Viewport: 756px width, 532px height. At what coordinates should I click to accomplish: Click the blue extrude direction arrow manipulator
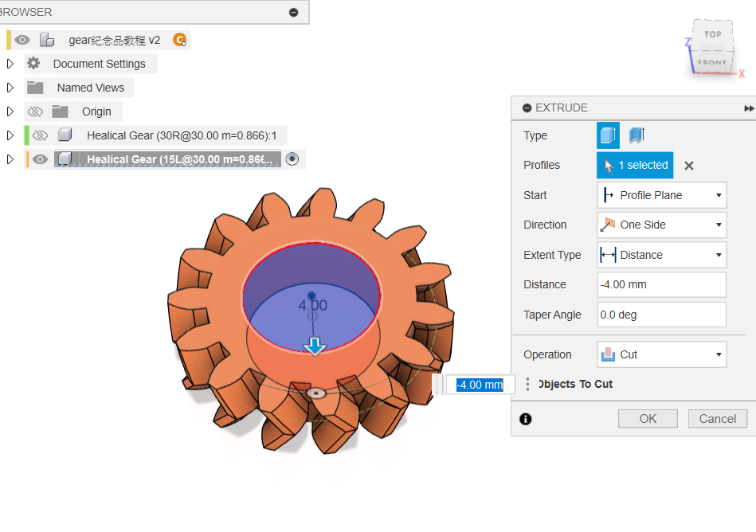point(315,346)
